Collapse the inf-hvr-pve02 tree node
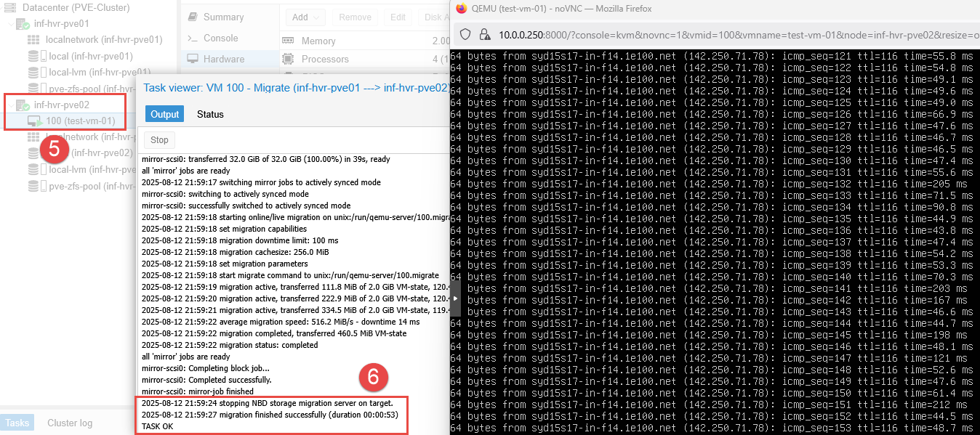Image resolution: width=980 pixels, height=435 pixels. pyautogui.click(x=10, y=105)
